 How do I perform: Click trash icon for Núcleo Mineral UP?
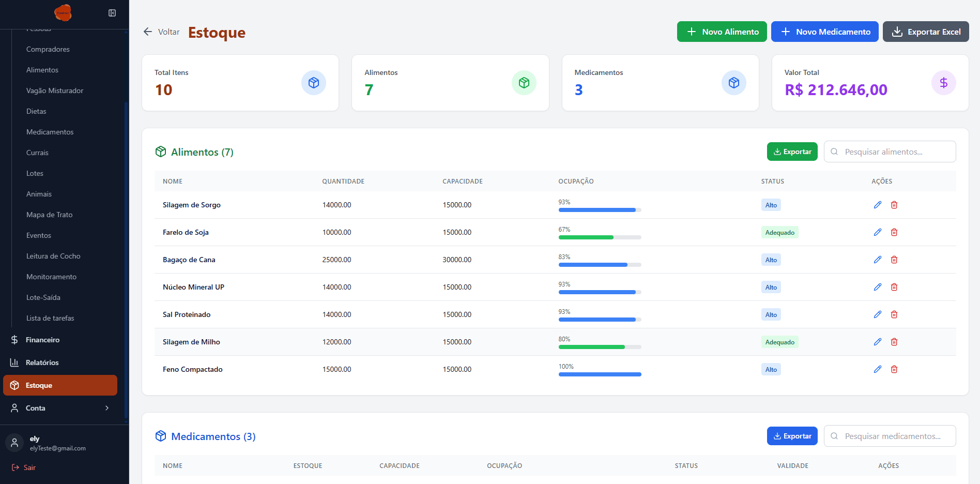[894, 287]
